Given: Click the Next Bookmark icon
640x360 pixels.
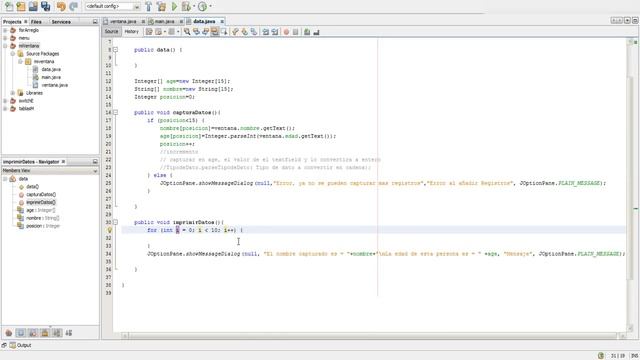Looking at the screenshot, I should click(x=244, y=32).
